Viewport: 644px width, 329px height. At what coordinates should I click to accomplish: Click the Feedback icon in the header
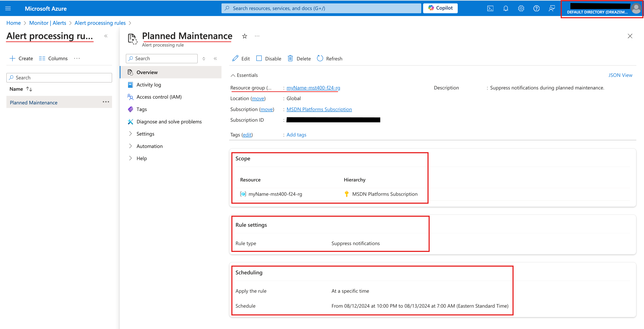tap(552, 9)
